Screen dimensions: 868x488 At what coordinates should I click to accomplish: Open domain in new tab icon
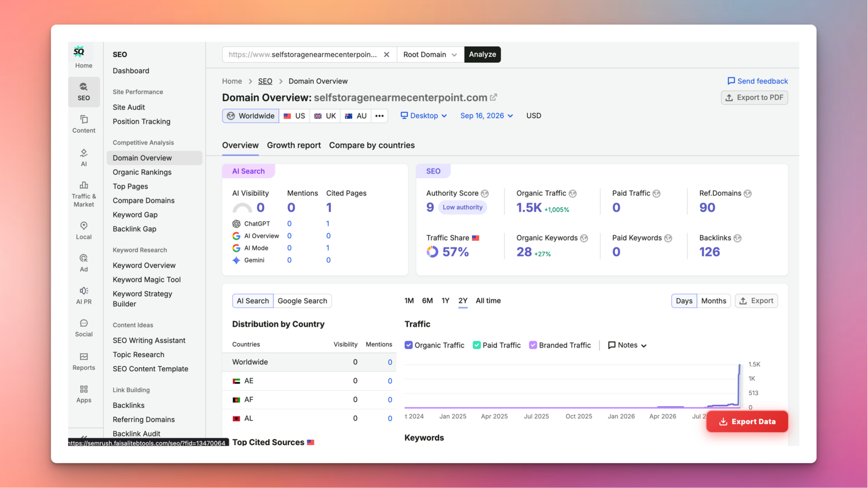click(x=494, y=98)
